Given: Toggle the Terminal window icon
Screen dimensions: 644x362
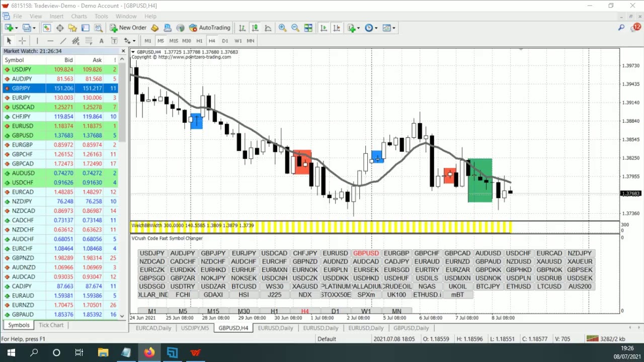Looking at the screenshot, I should (x=85, y=28).
